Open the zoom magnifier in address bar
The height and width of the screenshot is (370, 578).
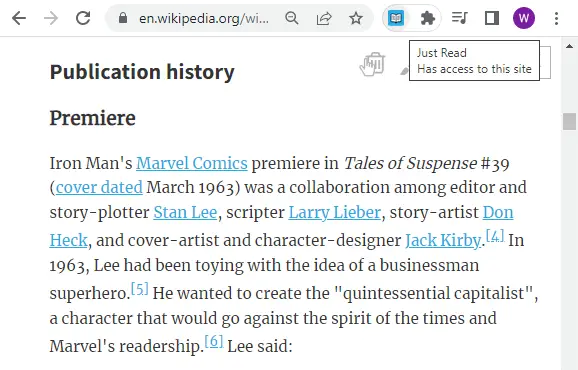(292, 18)
